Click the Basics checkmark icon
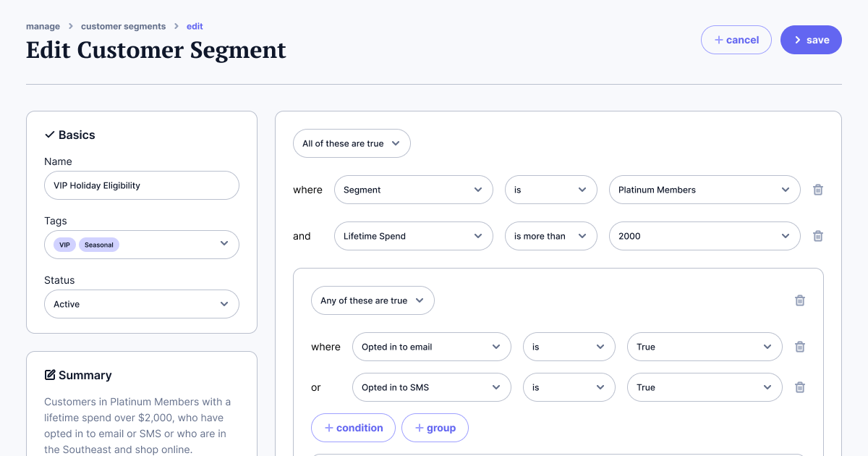 tap(50, 135)
